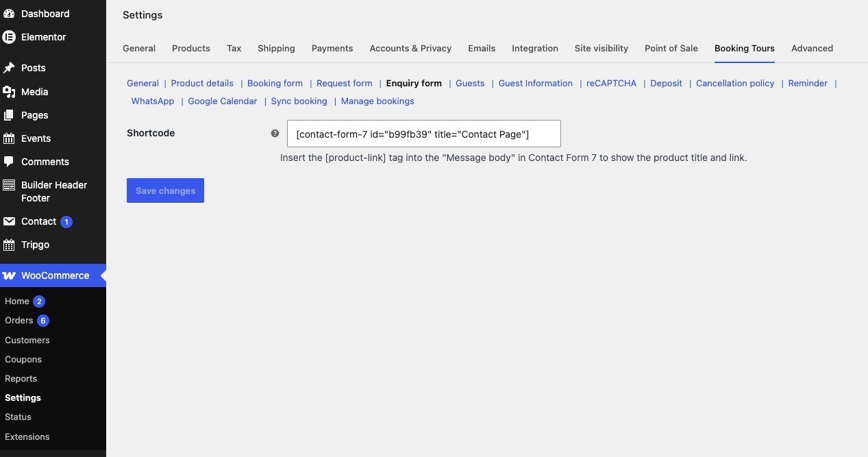The height and width of the screenshot is (457, 868).
Task: Open WooCommerce Extensions submenu item
Action: click(27, 436)
